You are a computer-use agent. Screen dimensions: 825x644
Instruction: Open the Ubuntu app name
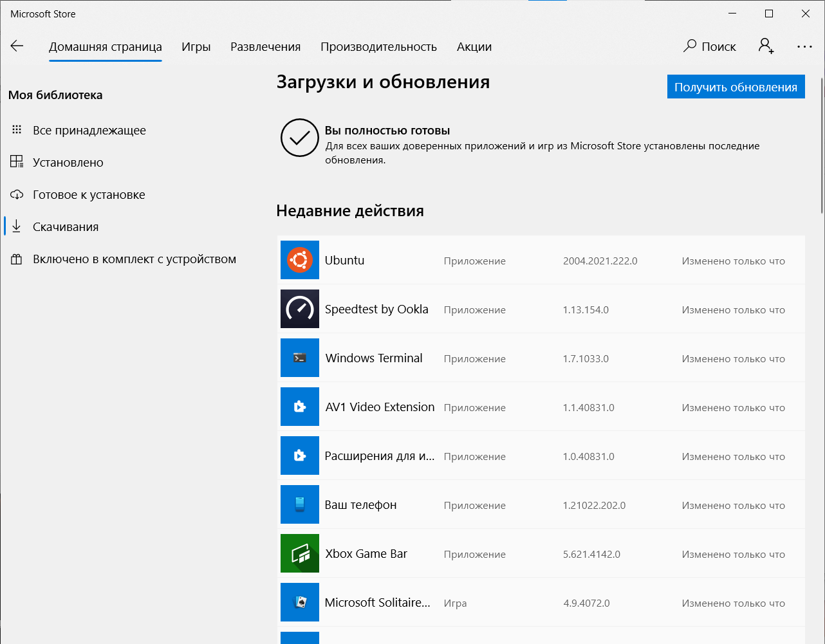(345, 260)
